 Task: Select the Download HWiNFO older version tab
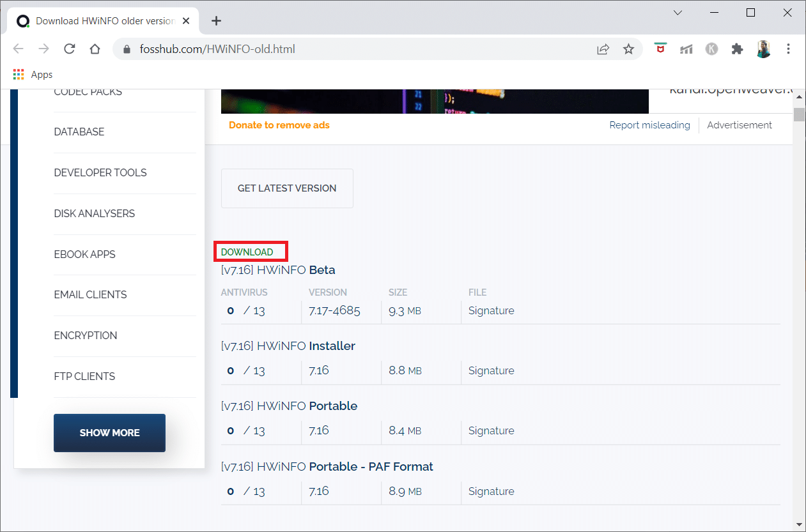pyautogui.click(x=104, y=21)
